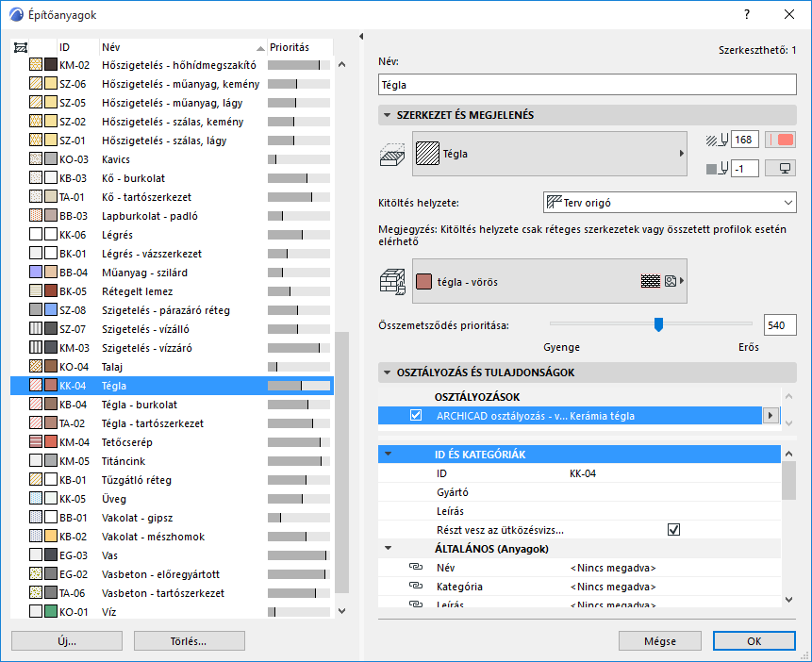Image resolution: width=812 pixels, height=662 pixels.
Task: Sort materials by the Prioritás column header
Action: (x=299, y=47)
